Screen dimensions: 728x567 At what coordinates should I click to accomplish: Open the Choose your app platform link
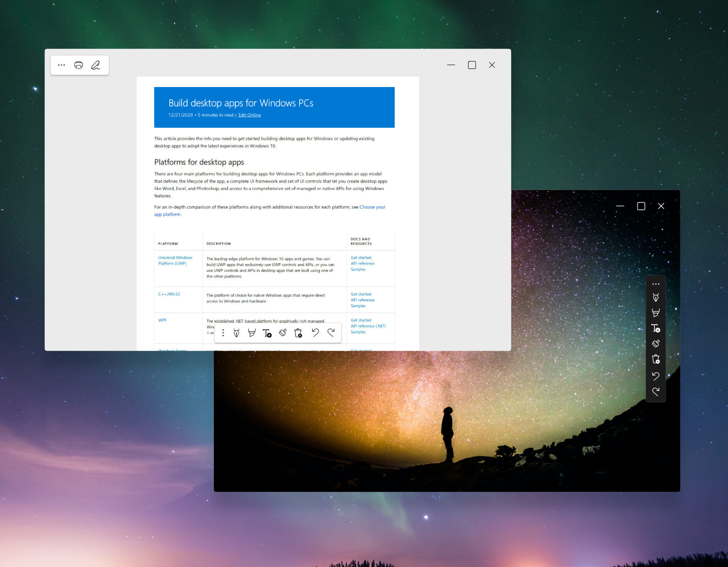(372, 207)
